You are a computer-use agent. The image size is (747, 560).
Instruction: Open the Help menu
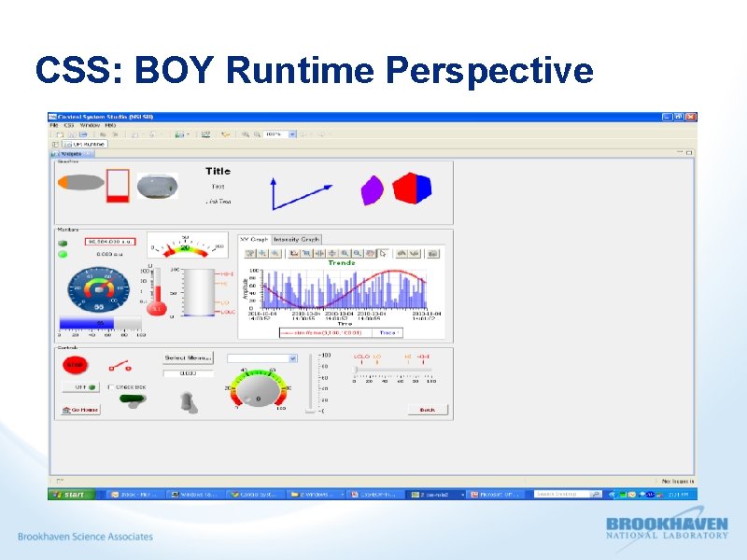tap(110, 125)
